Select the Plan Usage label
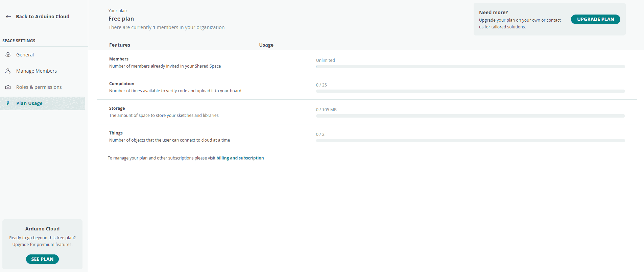This screenshot has height=272, width=644. (x=29, y=103)
